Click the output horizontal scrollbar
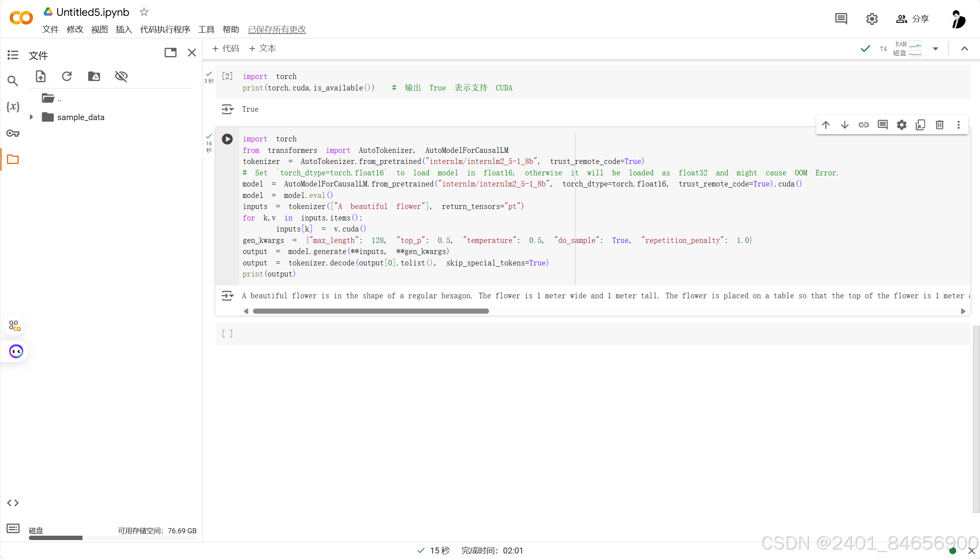 [x=370, y=311]
